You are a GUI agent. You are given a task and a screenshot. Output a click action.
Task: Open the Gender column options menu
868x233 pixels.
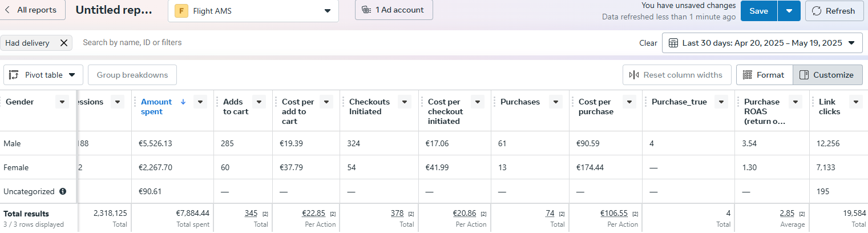click(x=62, y=102)
